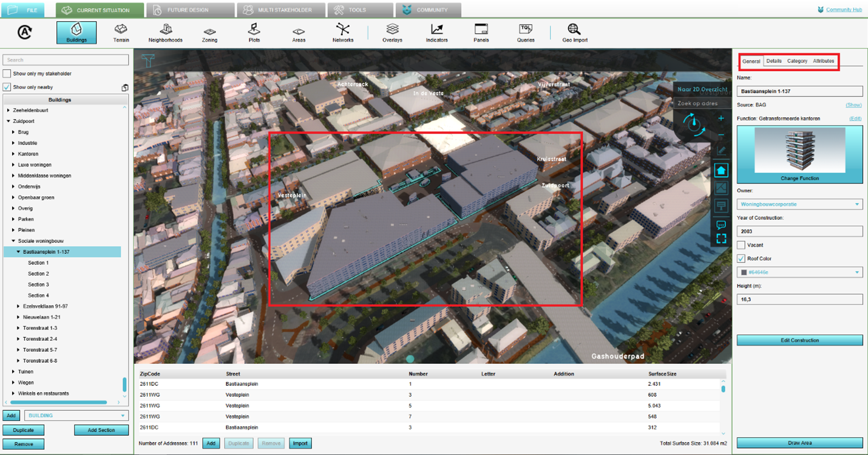Click the building Name input field
Viewport: 868px width, 455px height.
[799, 91]
